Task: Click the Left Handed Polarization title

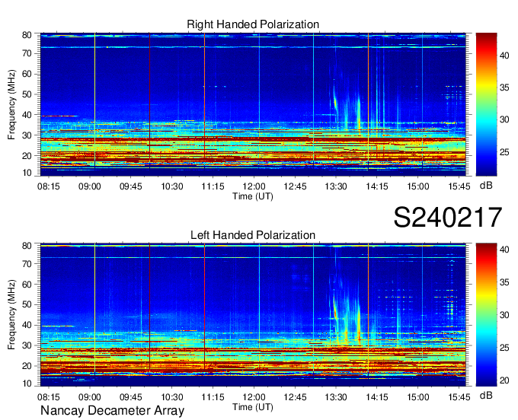Action: coord(253,235)
